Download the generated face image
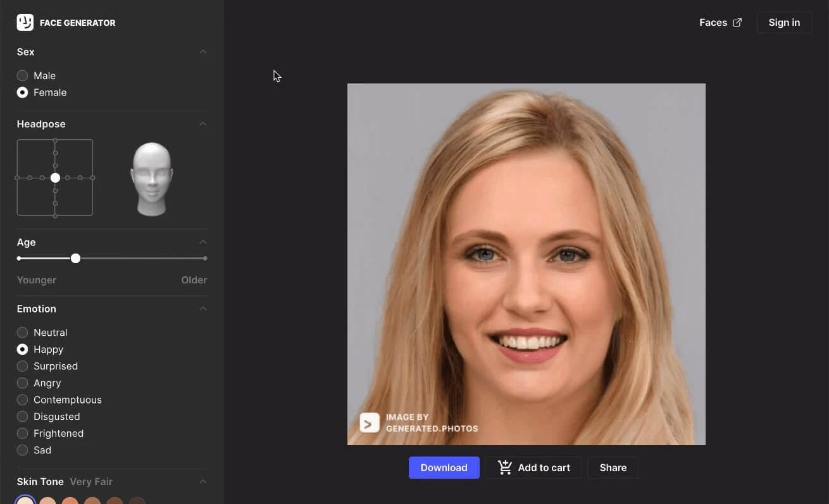Image resolution: width=829 pixels, height=504 pixels. (x=444, y=467)
